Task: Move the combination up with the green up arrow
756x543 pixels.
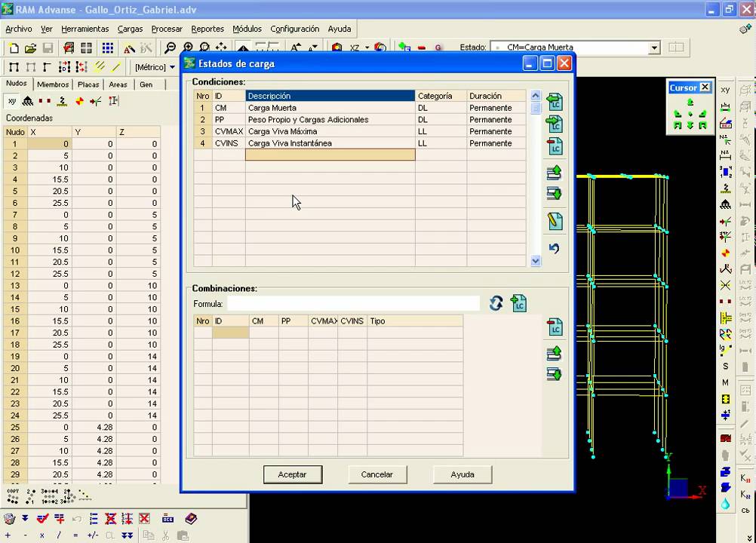Action: [x=555, y=353]
